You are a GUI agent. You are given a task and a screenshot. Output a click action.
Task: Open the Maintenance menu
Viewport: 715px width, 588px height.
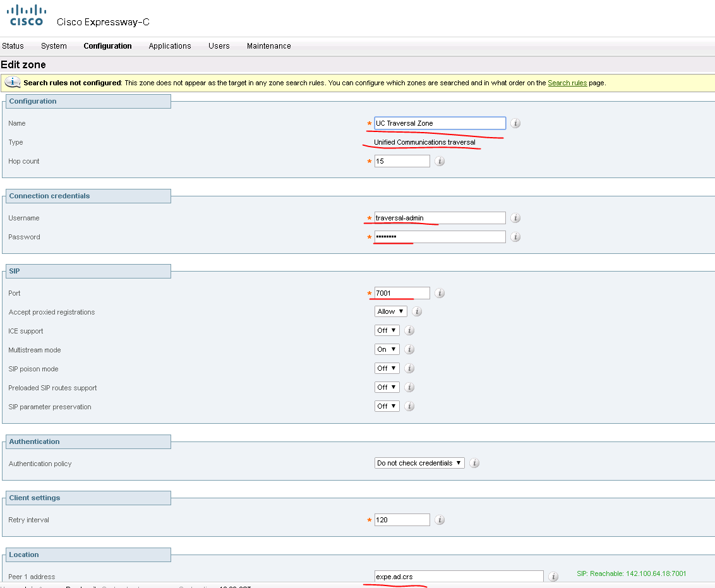coord(268,46)
